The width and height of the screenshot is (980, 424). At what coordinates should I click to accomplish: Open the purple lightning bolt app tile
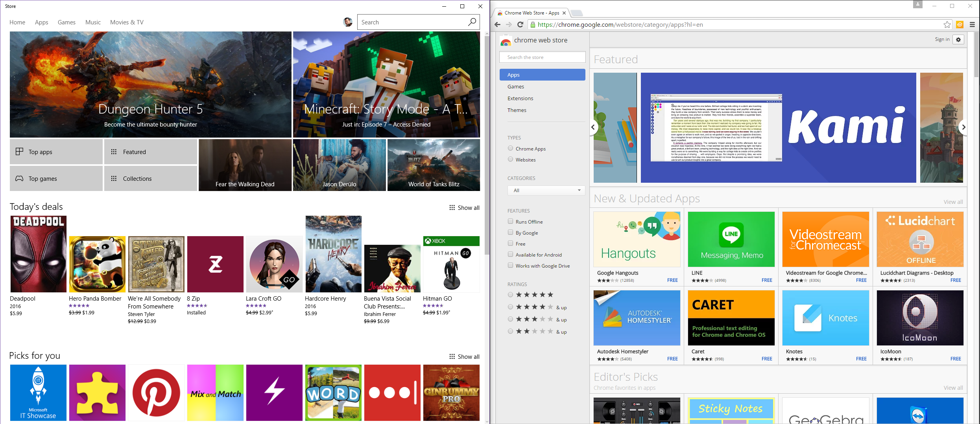274,393
